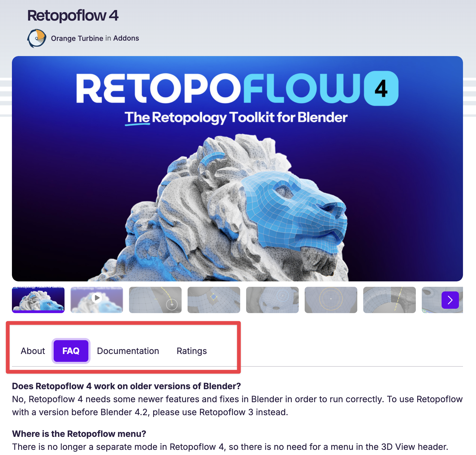Image resolution: width=476 pixels, height=455 pixels.
Task: Click the Retopoflow menu FAQ question
Action: (x=79, y=434)
